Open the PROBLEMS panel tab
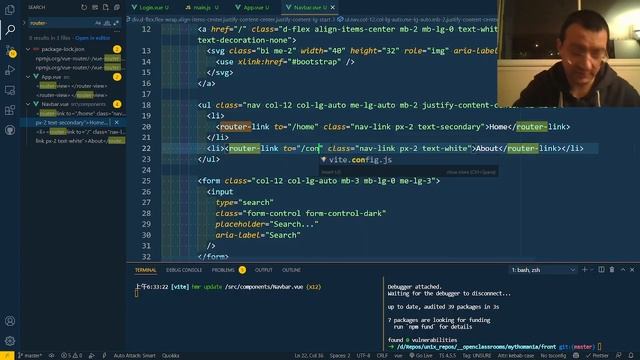 (223, 270)
